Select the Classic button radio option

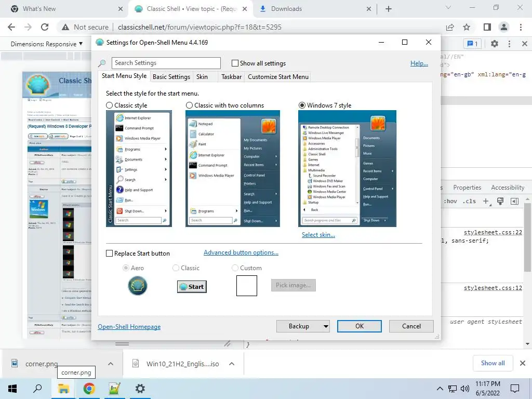pyautogui.click(x=176, y=268)
